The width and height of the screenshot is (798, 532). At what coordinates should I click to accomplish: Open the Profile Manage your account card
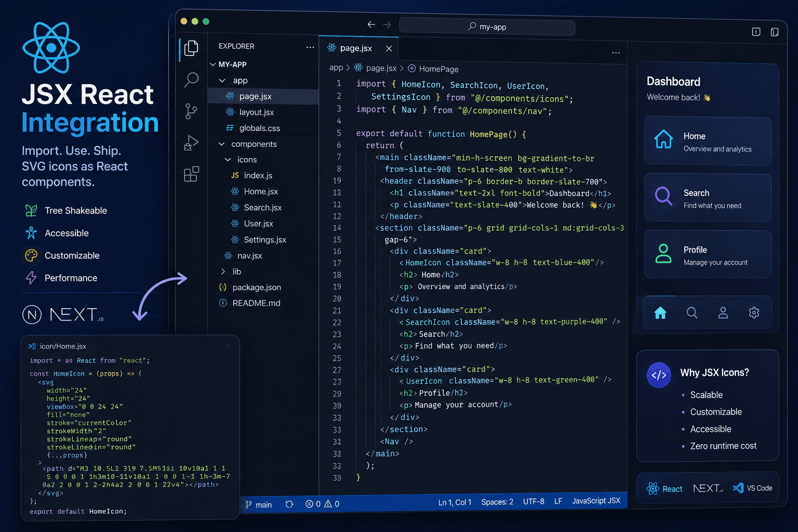click(x=708, y=255)
